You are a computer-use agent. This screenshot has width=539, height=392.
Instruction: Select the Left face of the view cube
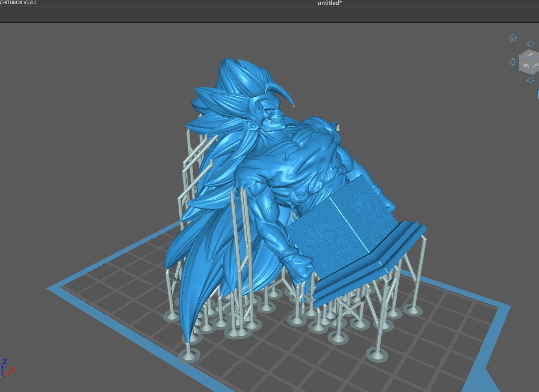(x=526, y=65)
